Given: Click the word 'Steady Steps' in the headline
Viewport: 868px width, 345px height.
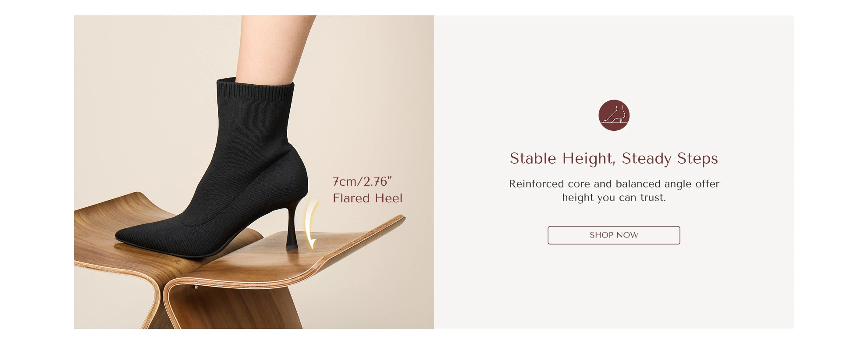Looking at the screenshot, I should click(x=670, y=158).
